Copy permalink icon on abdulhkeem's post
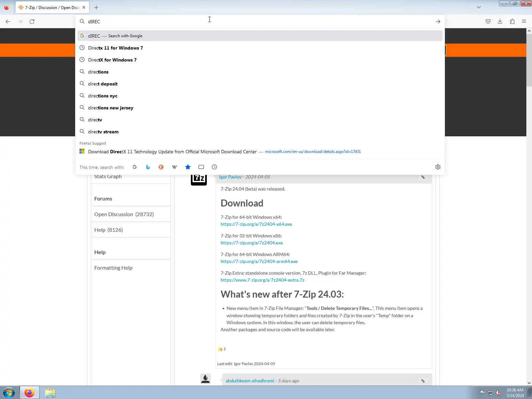Viewport: 532px width, 399px height. point(423,381)
